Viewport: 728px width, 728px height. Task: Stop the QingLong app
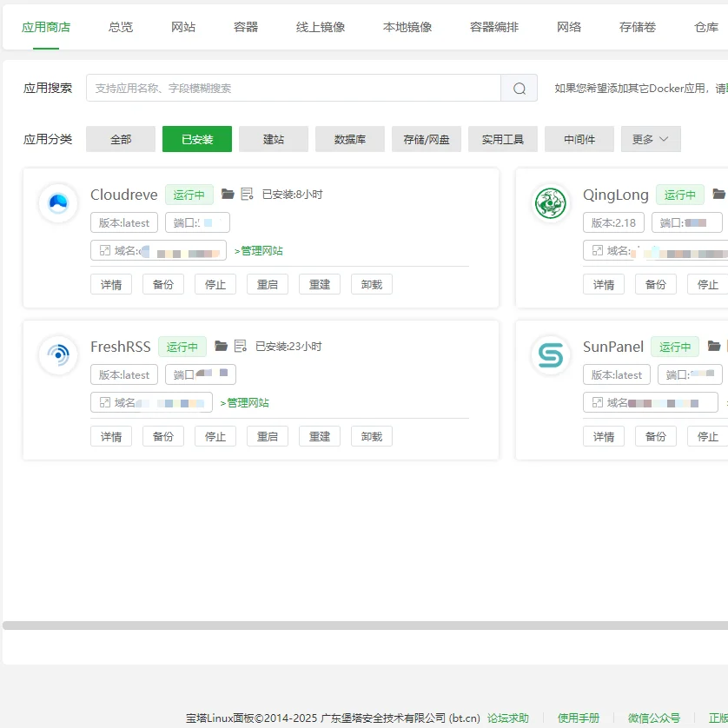tap(707, 284)
